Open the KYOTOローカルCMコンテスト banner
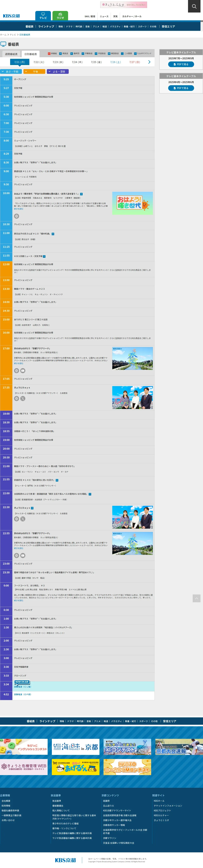The height and width of the screenshot is (868, 203). (127, 767)
